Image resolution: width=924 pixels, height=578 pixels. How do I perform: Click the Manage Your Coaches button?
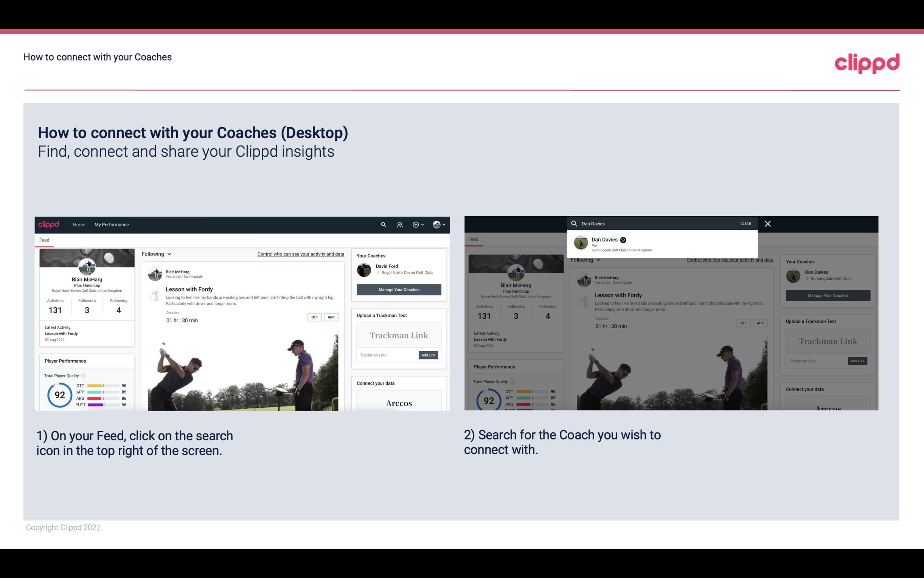[399, 289]
